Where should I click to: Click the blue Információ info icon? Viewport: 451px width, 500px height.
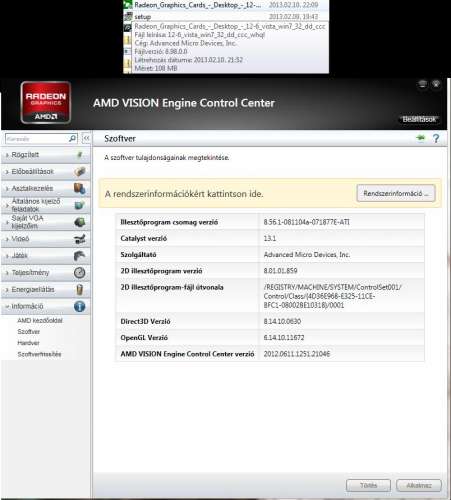[80, 306]
